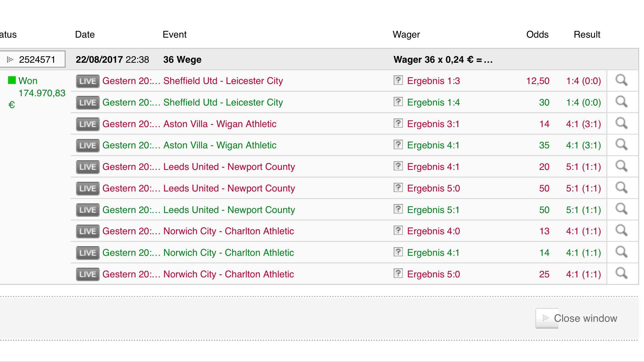The image size is (644, 362).
Task: Click the Event column header
Action: tap(174, 34)
